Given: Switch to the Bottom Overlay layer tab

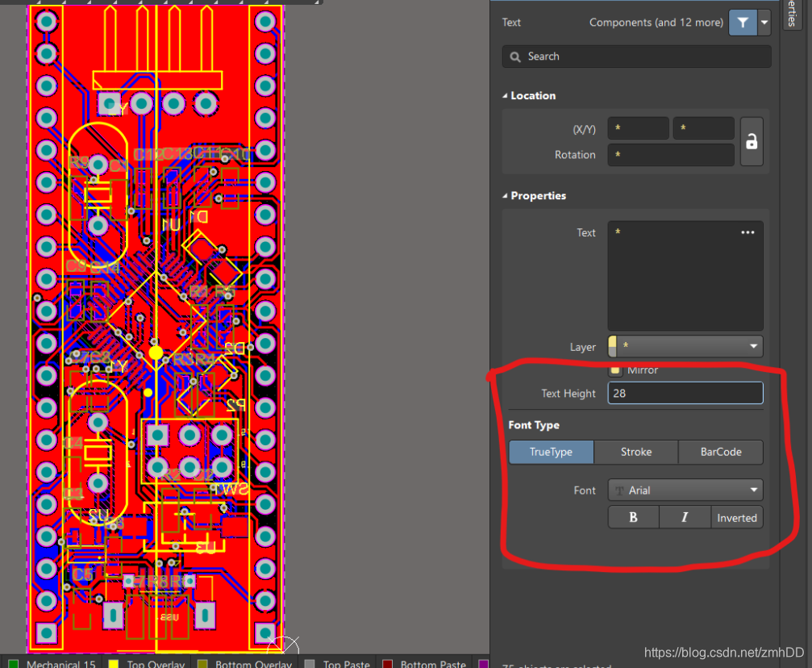Looking at the screenshot, I should 253,664.
